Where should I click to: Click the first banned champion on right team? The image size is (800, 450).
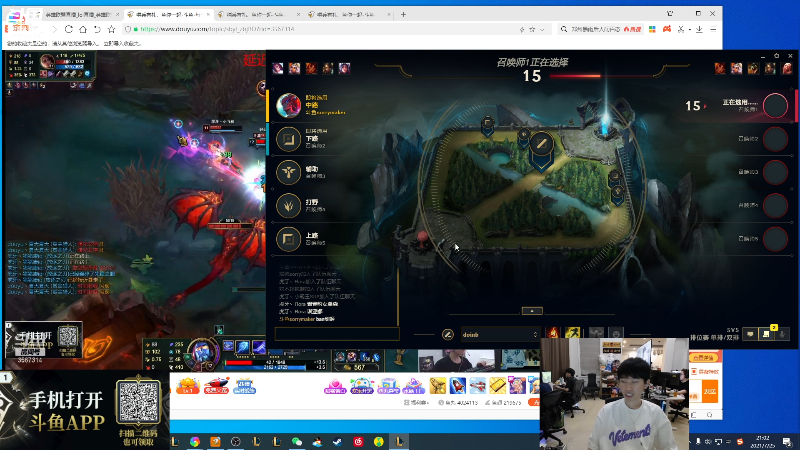pos(720,68)
